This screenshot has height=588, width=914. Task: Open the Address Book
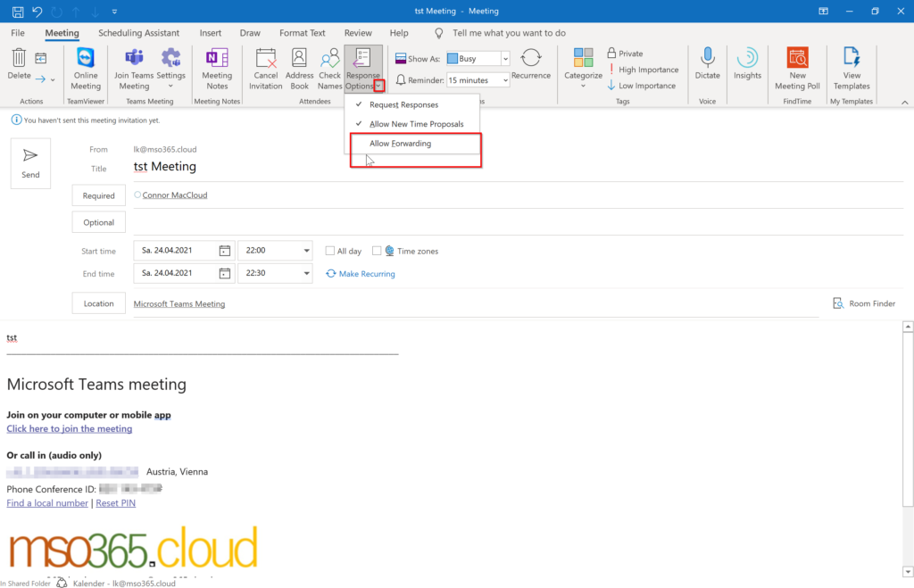(300, 69)
